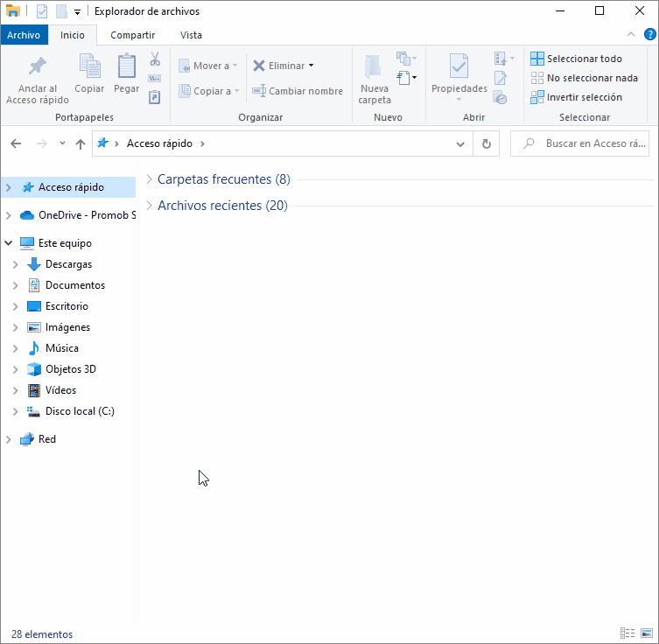Click the Edit icon in Abrir group
This screenshot has height=644, width=659.
click(x=500, y=78)
